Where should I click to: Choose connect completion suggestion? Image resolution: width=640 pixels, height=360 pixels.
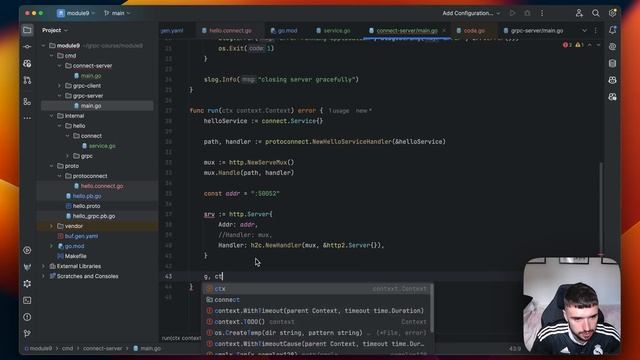pyautogui.click(x=316, y=300)
